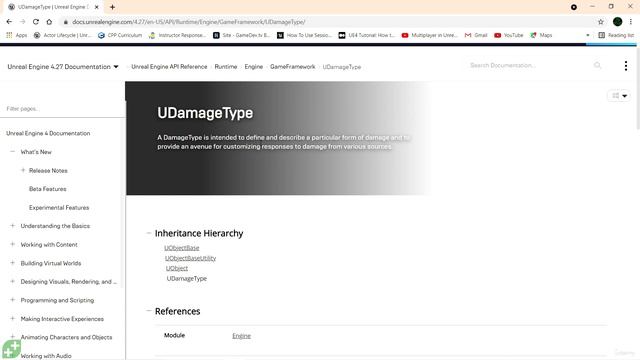Open the Unreal Engine 4.27 Documentation version dropdown
The height and width of the screenshot is (360, 640).
pos(63,67)
